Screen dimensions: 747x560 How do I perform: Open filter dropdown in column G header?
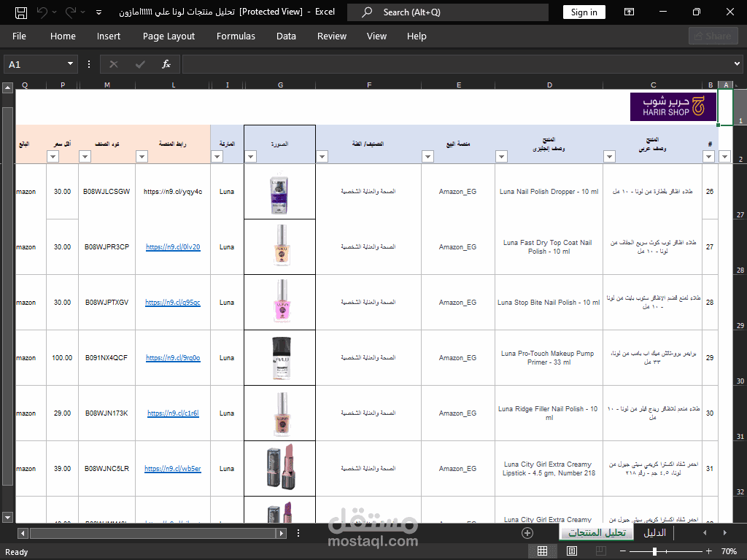pos(251,156)
